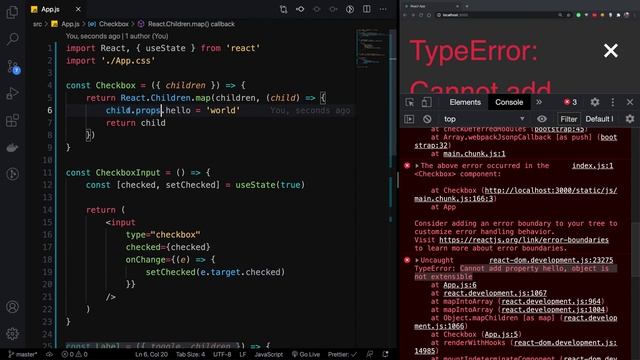Expand 'The above error occurred' message
The height and width of the screenshot is (360, 640).
[417, 166]
